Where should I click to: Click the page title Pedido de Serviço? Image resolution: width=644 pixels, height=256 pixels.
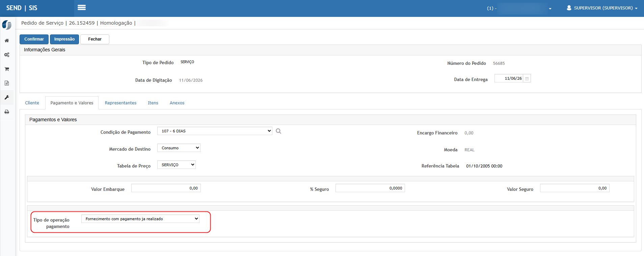[x=42, y=23]
